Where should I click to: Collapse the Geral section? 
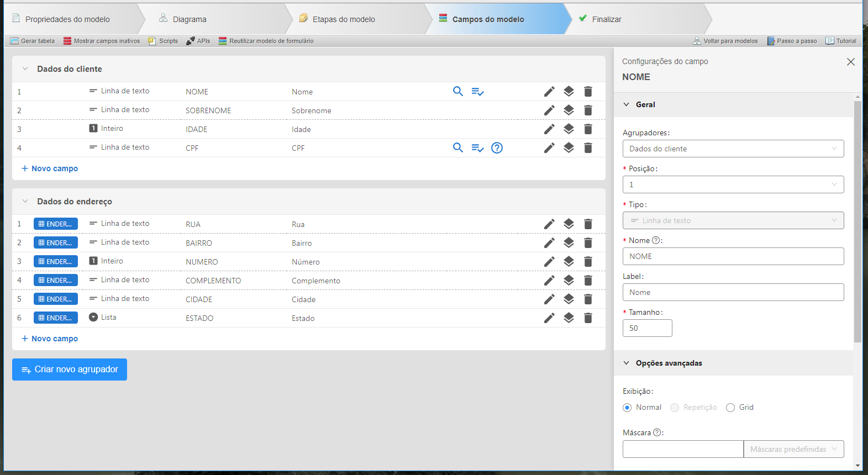click(627, 104)
